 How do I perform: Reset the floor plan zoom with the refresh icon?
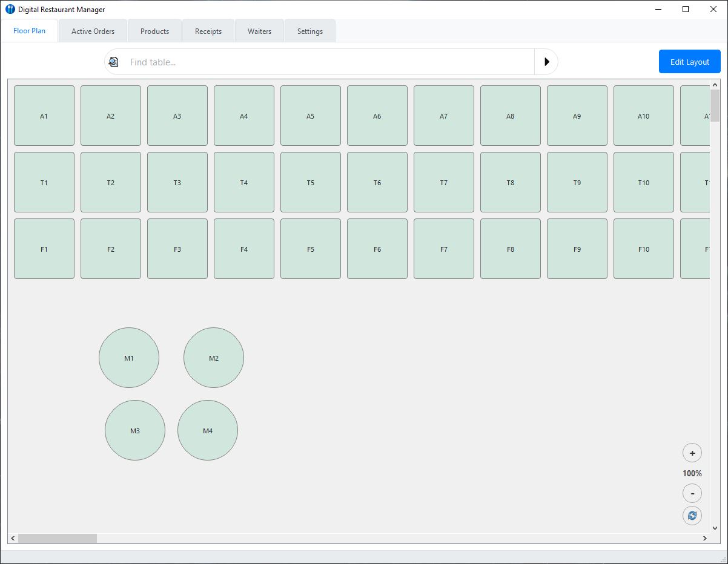(692, 516)
